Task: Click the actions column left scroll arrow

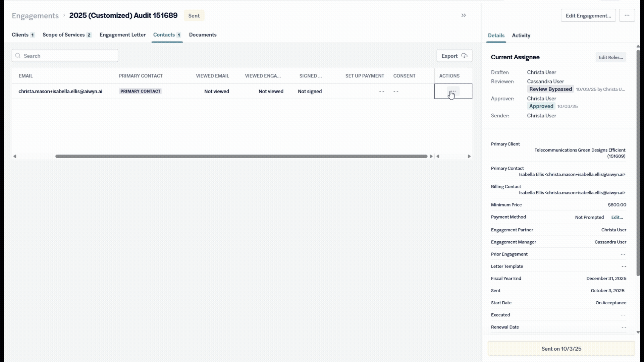Action: tap(438, 156)
